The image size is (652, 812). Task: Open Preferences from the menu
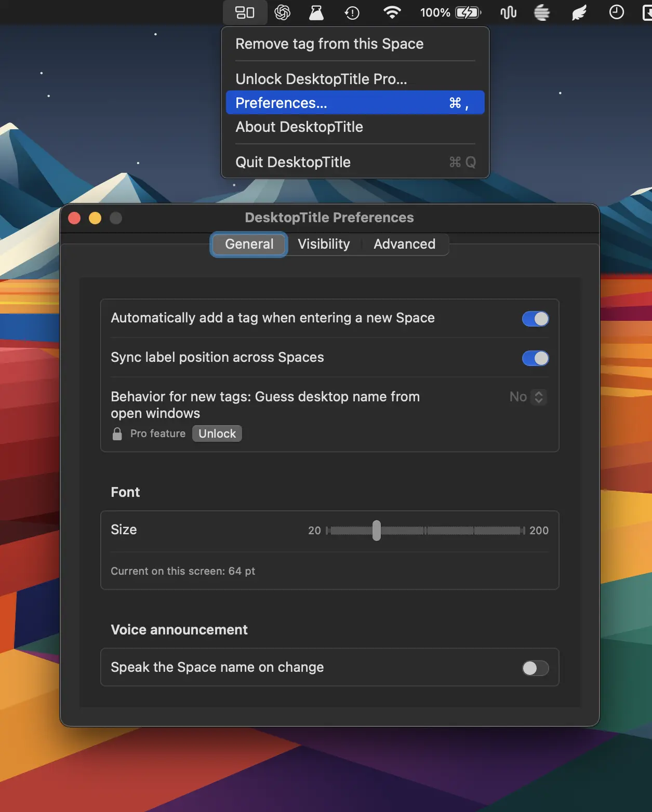point(355,103)
